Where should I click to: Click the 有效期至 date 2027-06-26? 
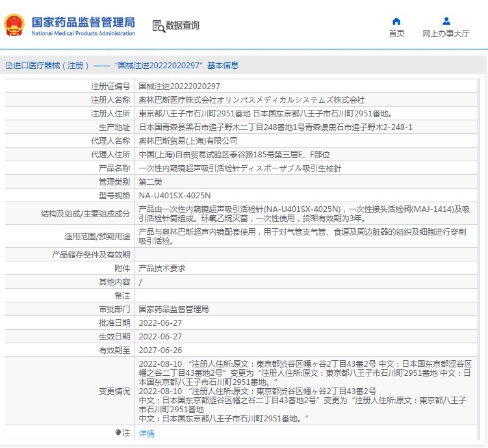(161, 350)
